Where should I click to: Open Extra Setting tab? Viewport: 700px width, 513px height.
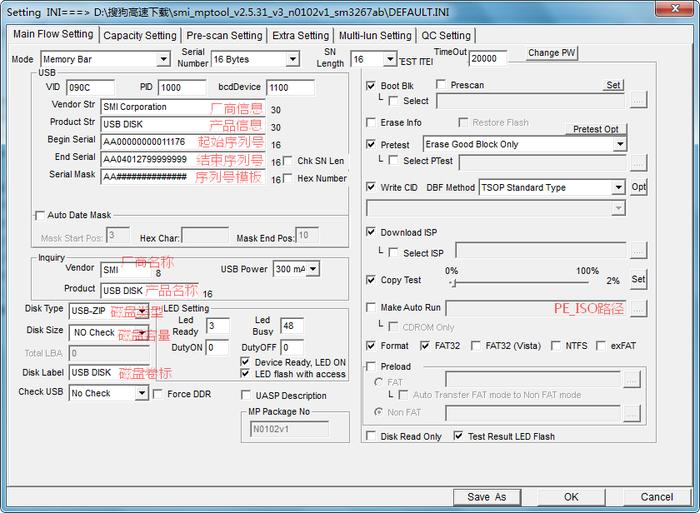tap(300, 35)
